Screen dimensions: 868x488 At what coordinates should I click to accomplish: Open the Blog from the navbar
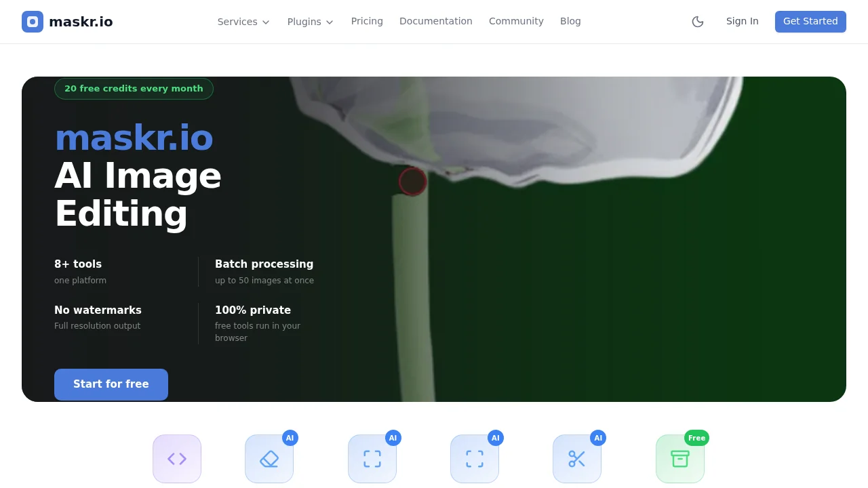[x=570, y=21]
